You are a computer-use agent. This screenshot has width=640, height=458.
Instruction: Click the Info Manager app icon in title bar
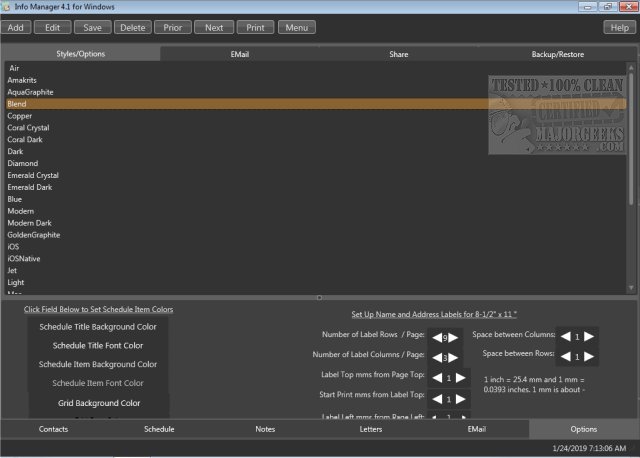pyautogui.click(x=7, y=8)
